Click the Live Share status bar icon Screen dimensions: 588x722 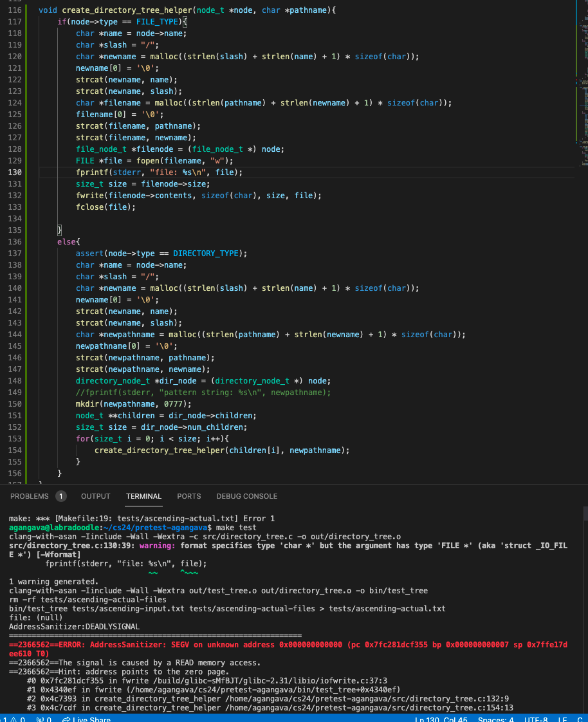click(x=86, y=719)
